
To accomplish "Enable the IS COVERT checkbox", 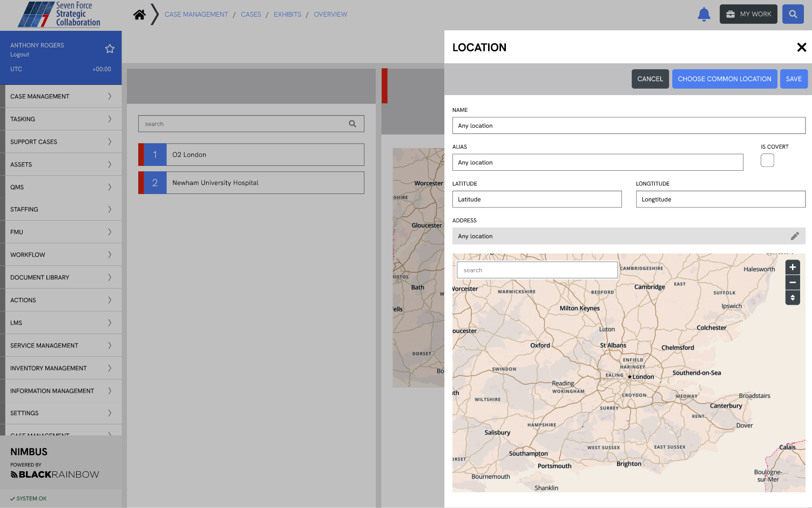I will click(x=767, y=160).
